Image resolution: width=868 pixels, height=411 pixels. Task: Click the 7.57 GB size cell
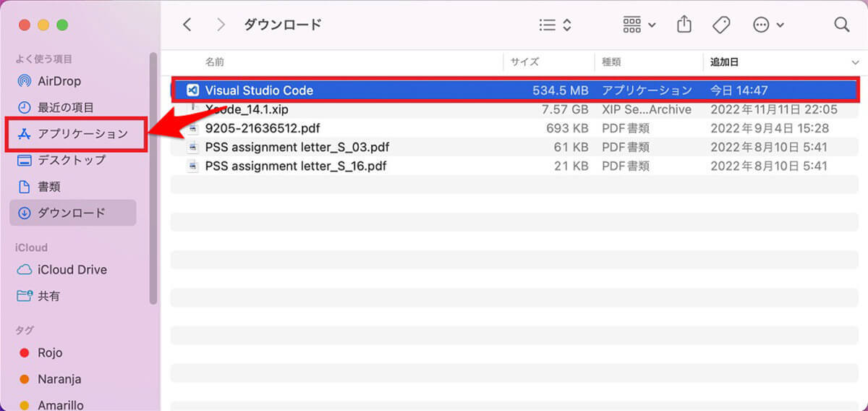click(566, 110)
